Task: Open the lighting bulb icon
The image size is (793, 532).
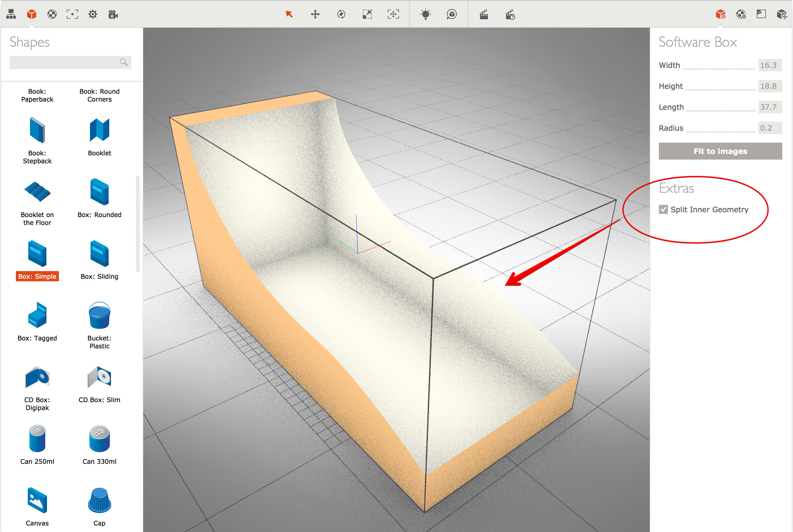Action: [426, 14]
